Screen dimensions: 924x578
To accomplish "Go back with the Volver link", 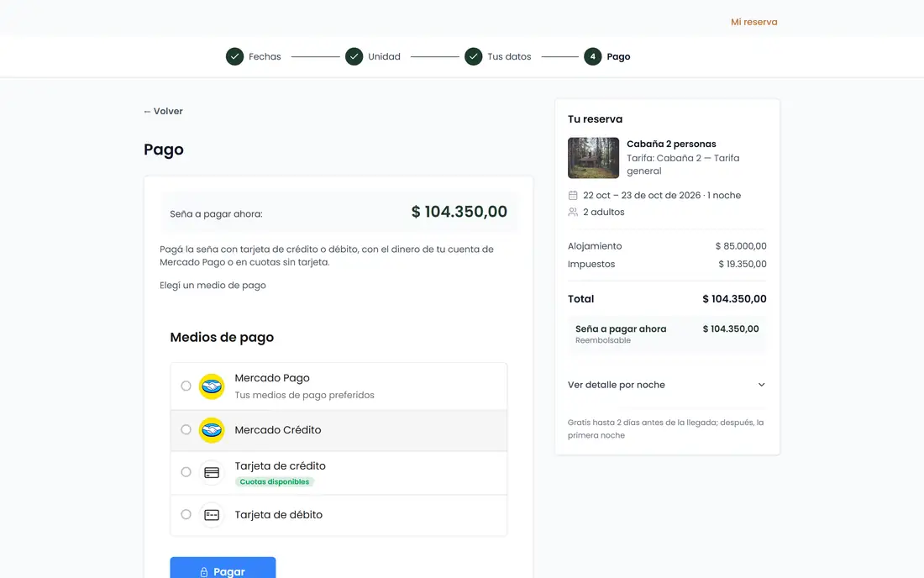I will pos(163,112).
